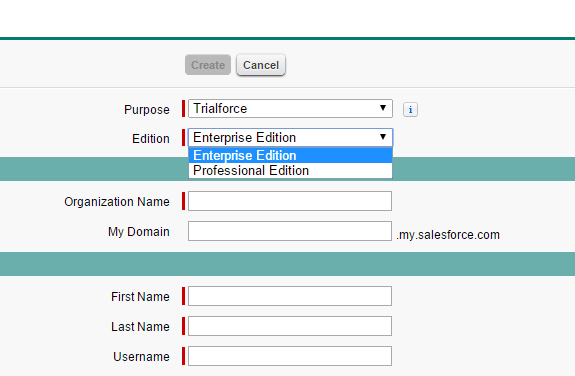
Task: Click the First Name label
Action: tap(140, 297)
